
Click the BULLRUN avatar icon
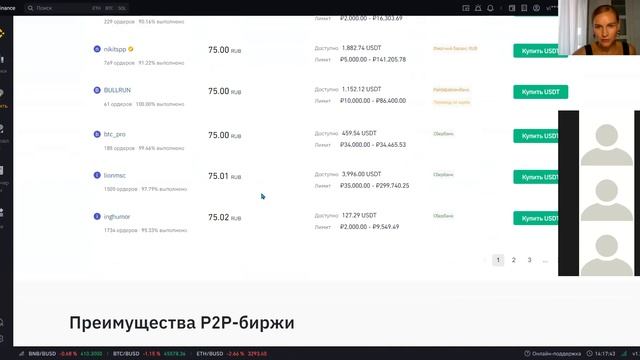(97, 90)
